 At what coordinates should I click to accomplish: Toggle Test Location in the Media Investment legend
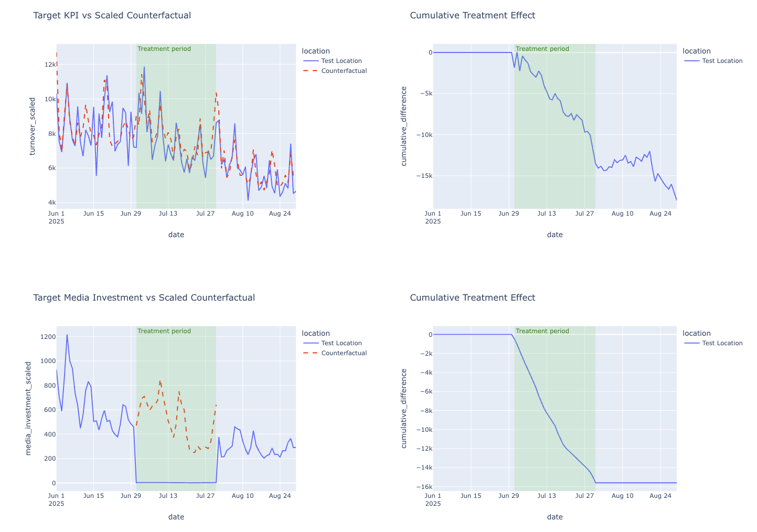(x=342, y=343)
